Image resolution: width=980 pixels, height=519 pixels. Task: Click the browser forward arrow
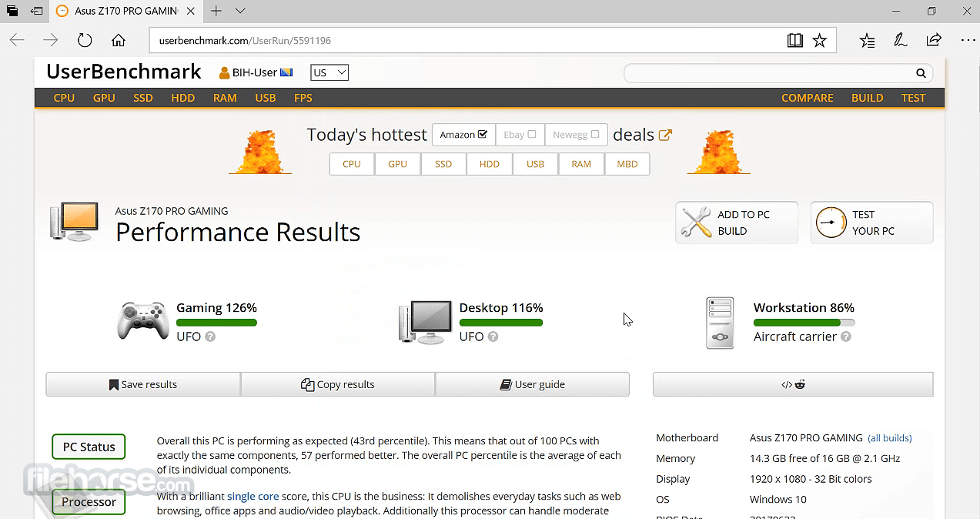tap(51, 40)
